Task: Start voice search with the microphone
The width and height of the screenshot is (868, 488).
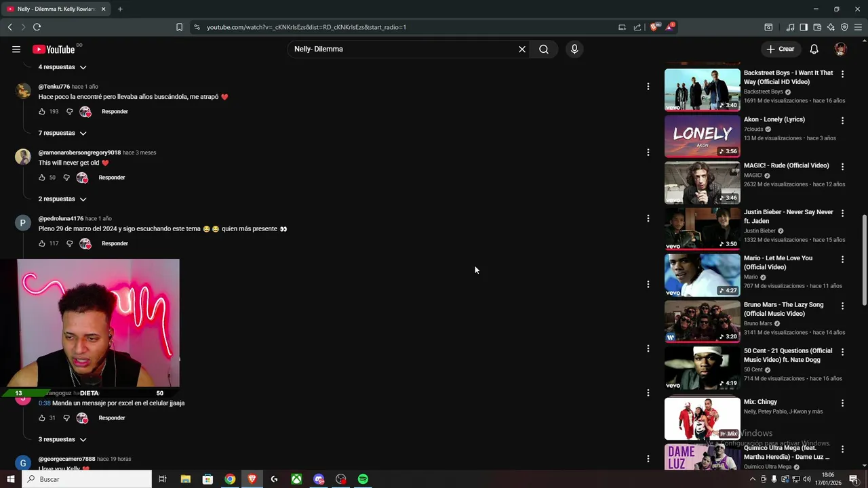Action: (x=574, y=49)
